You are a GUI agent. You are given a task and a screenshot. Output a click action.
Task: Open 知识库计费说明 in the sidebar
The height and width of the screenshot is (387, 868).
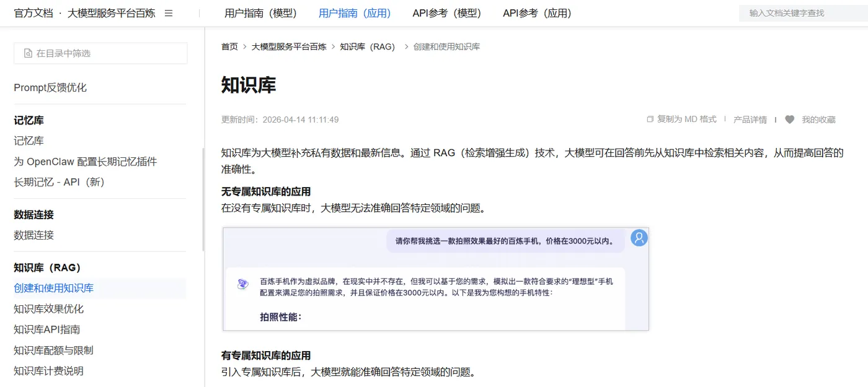click(48, 371)
